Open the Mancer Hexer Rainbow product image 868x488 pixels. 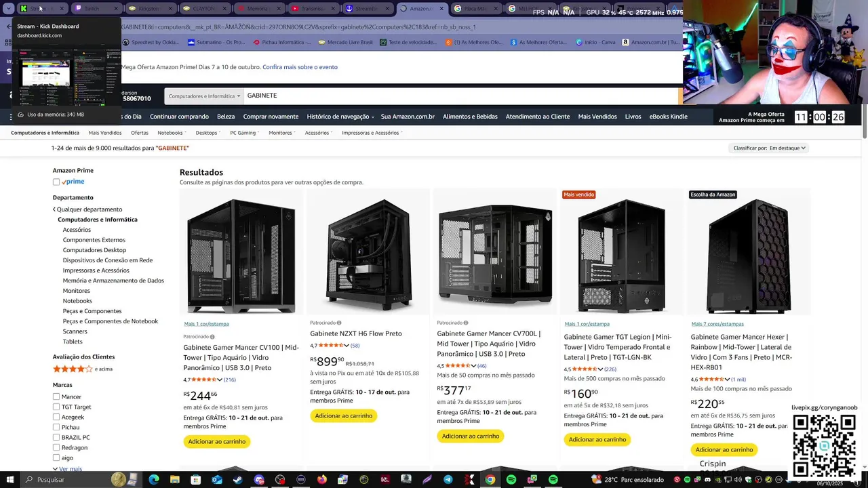[x=749, y=256]
